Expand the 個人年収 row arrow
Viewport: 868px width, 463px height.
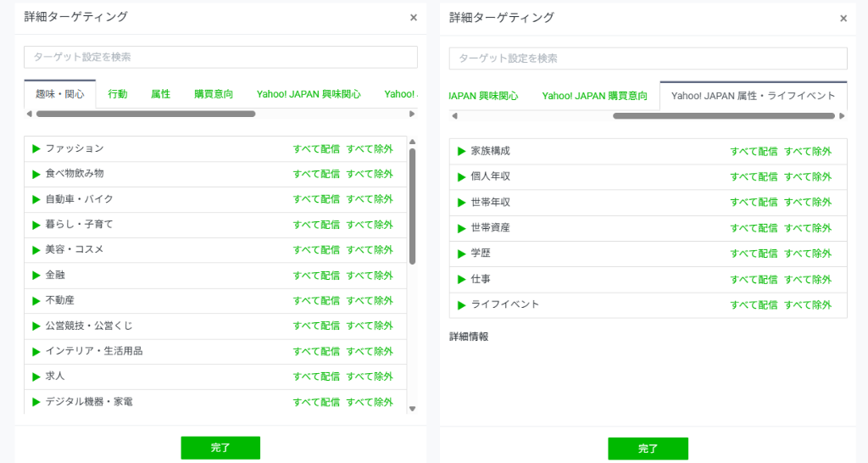462,176
